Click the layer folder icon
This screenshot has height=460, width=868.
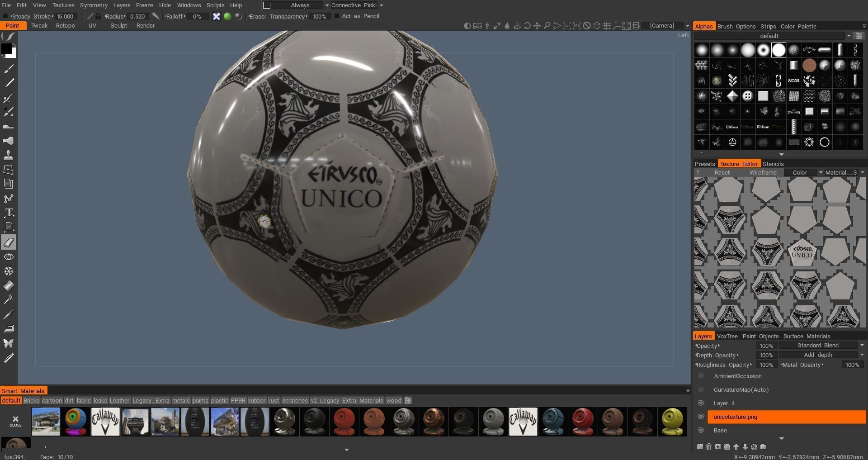tap(764, 446)
